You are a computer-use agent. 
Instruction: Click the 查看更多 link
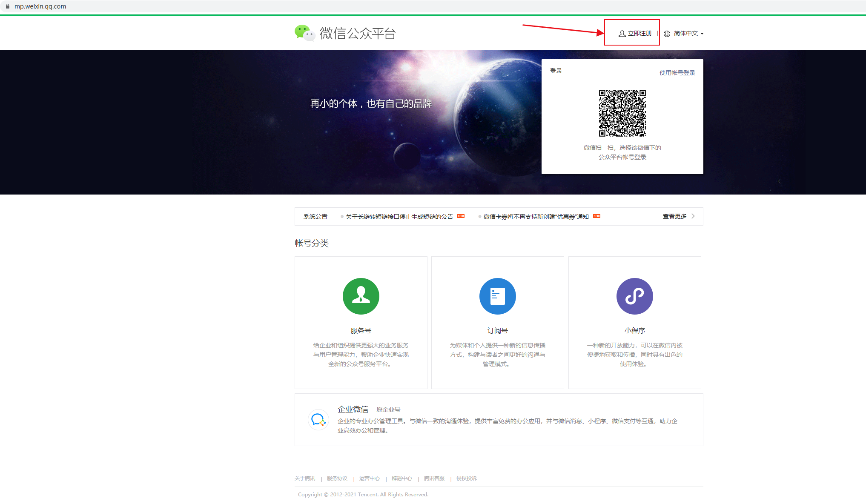click(674, 216)
